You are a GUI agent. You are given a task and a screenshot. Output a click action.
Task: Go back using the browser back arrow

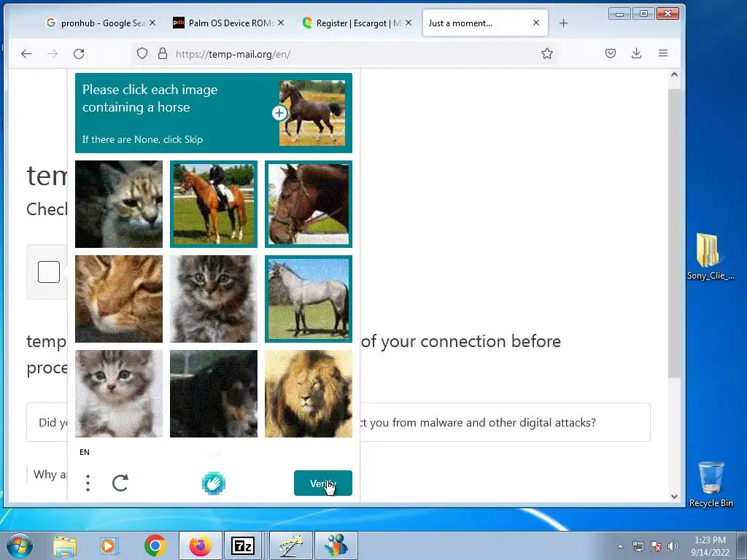(x=26, y=54)
